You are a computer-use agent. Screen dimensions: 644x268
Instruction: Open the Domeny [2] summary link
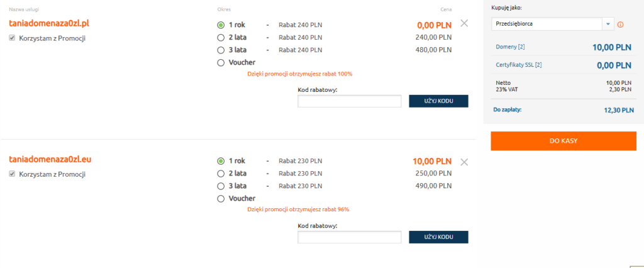coord(510,47)
